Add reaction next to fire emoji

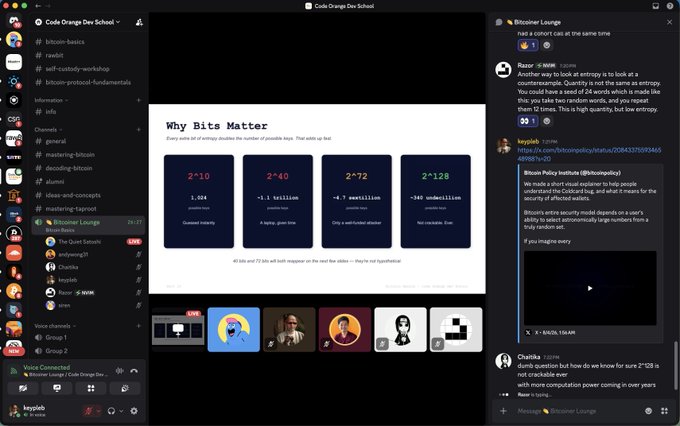pyautogui.click(x=547, y=45)
